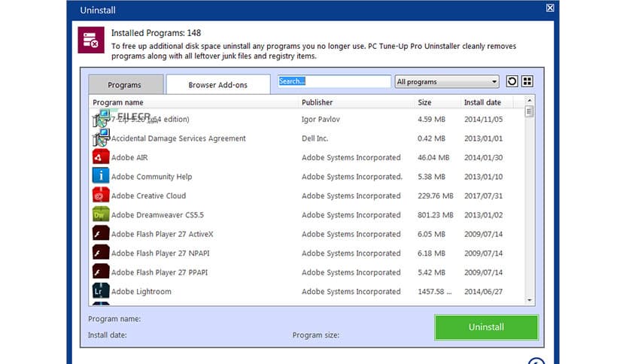Screen dimensions: 629x364
Task: Select Adobe Community Help entry
Action: [152, 177]
